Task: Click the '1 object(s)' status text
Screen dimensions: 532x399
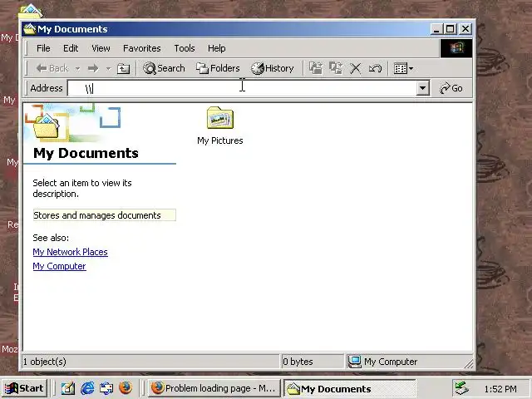Action: 45,362
